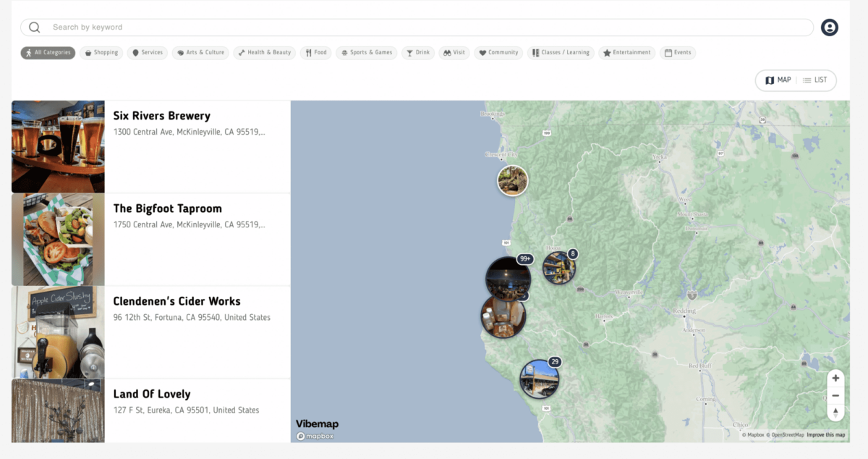
Task: Filter by Entertainment category
Action: (x=627, y=53)
